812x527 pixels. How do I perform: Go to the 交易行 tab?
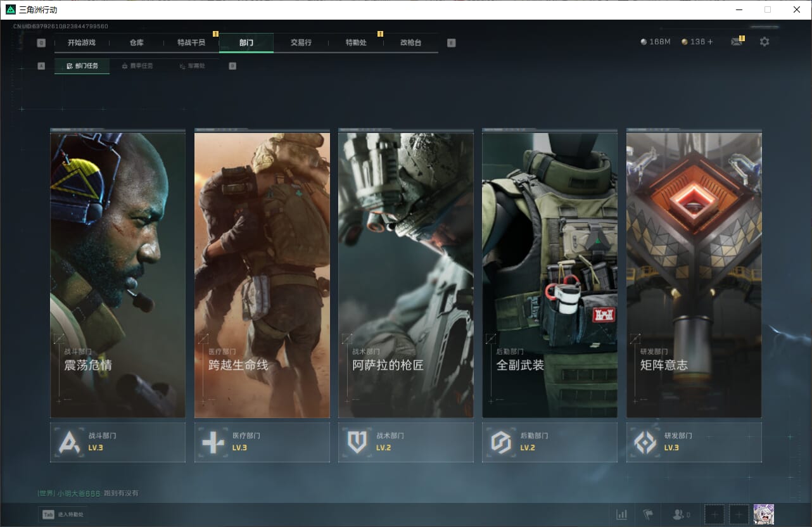click(x=301, y=42)
